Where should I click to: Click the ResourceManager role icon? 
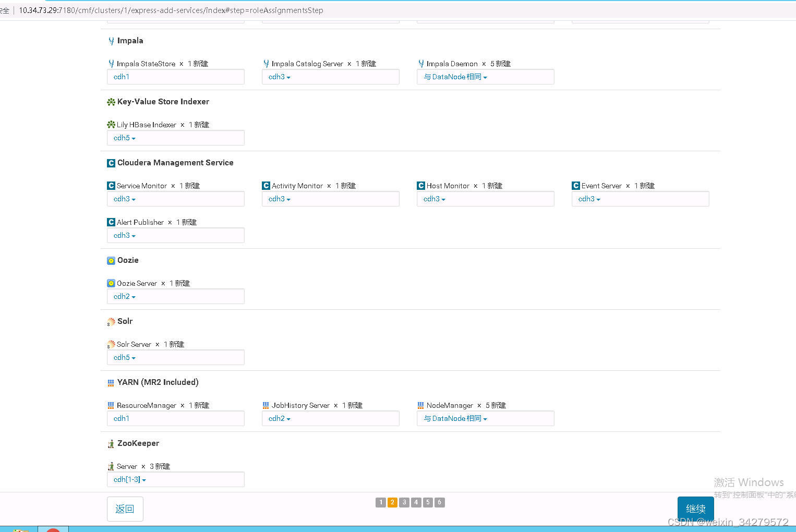coord(111,405)
